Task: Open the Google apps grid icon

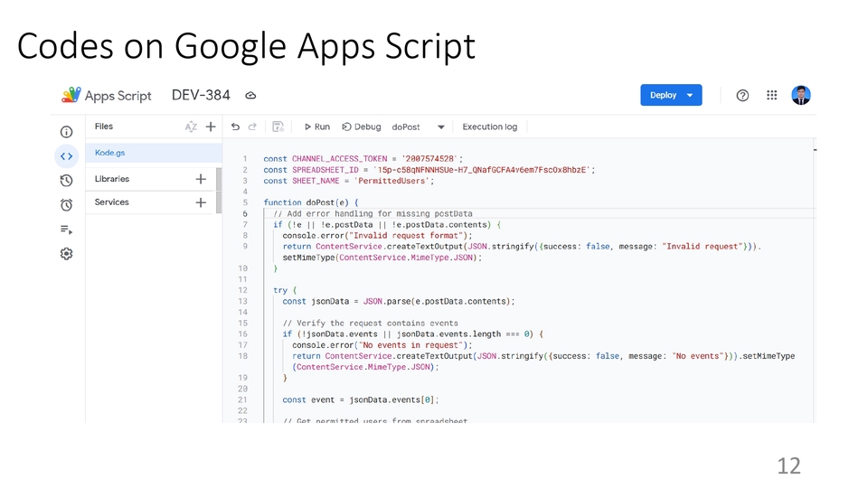Action: (771, 95)
